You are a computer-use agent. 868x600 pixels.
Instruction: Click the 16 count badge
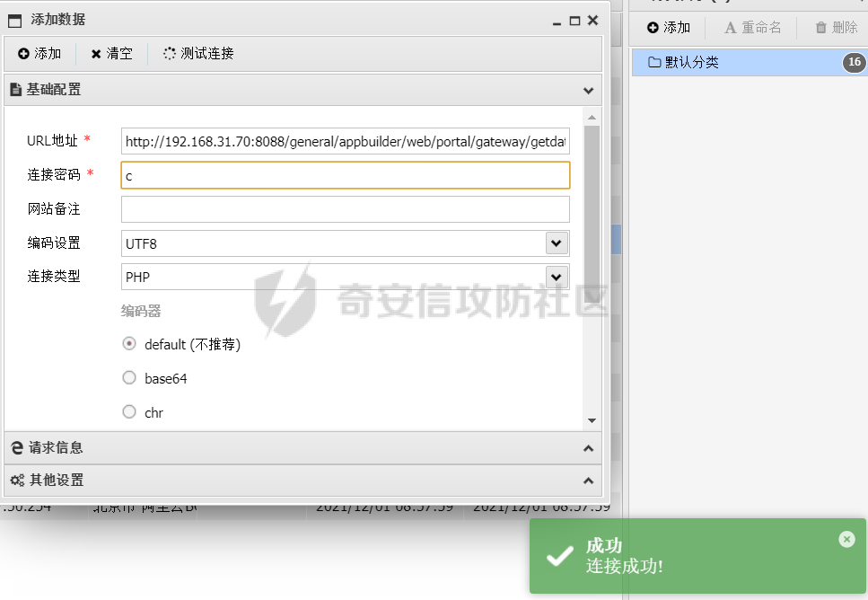855,62
